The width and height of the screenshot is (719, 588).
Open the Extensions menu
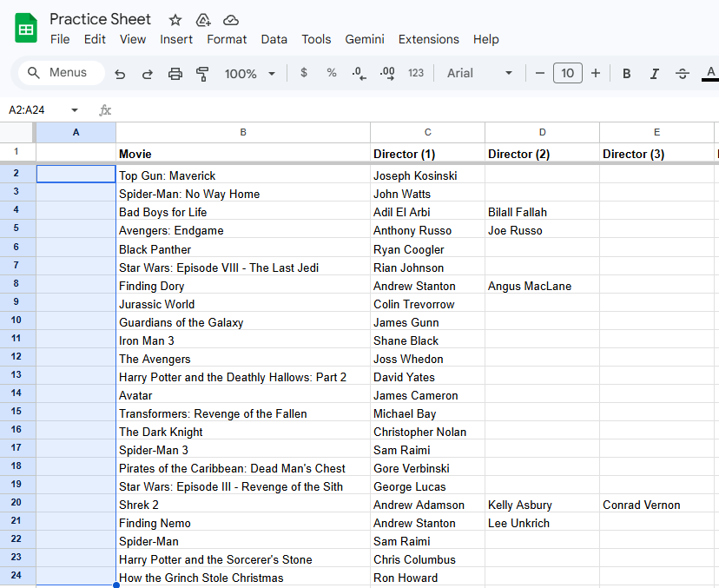click(428, 39)
